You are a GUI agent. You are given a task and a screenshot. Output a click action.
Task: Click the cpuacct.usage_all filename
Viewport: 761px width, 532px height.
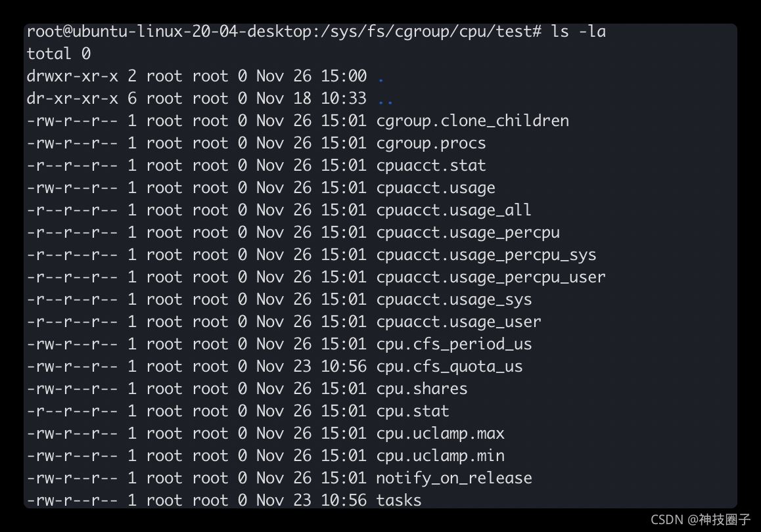point(453,210)
